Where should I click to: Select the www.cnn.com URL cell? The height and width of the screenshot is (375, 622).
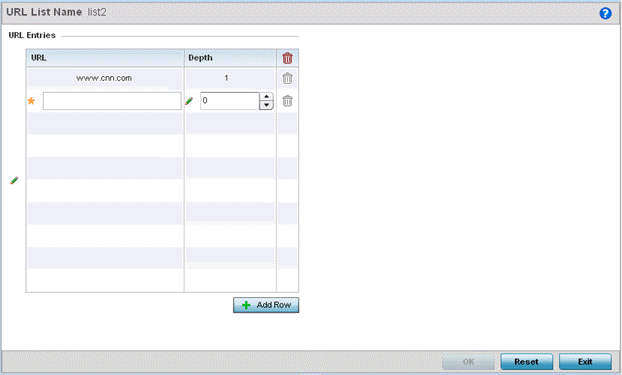(104, 78)
